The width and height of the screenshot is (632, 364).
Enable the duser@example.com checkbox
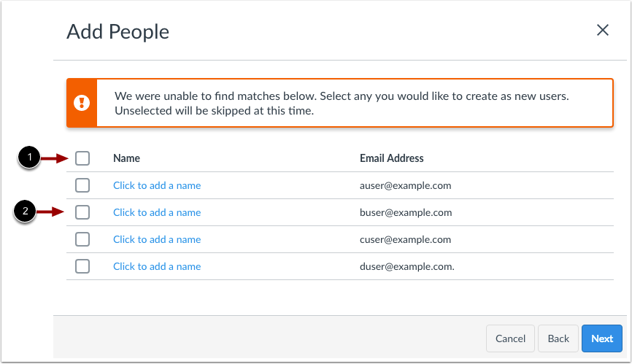point(82,266)
